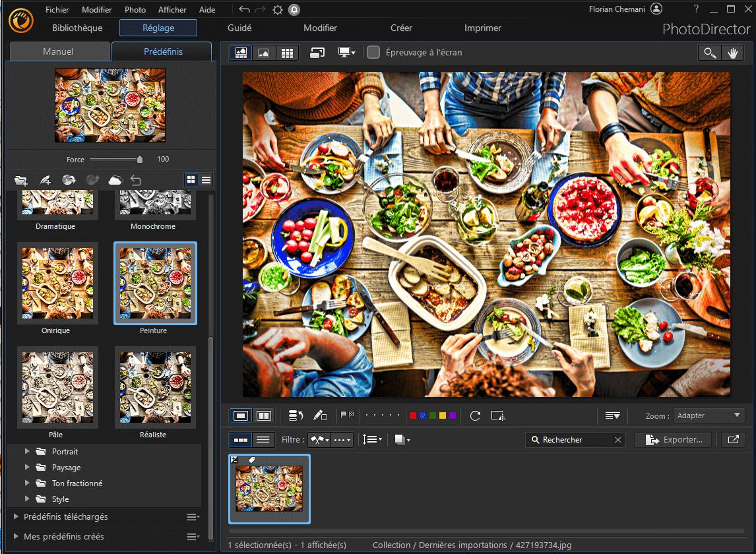Open the grid view mode in the viewer
This screenshot has width=756, height=554.
287,52
